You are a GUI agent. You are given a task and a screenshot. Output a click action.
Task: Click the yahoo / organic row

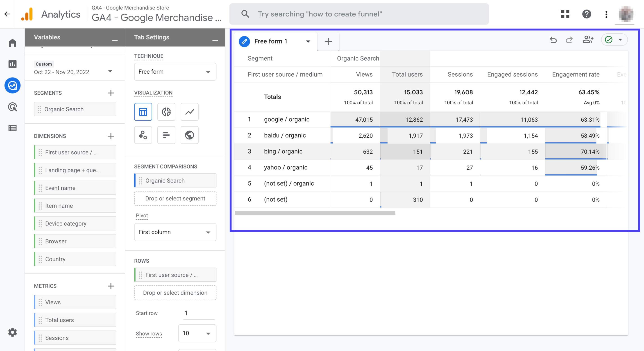431,168
